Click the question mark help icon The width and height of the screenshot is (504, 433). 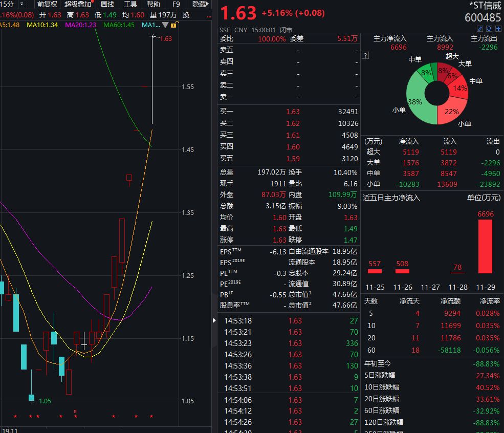(x=365, y=56)
